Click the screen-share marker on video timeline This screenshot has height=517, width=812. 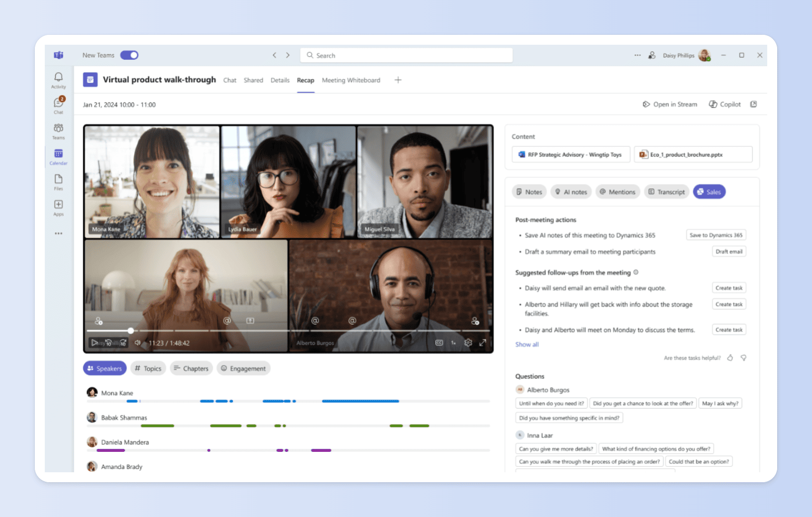[250, 321]
